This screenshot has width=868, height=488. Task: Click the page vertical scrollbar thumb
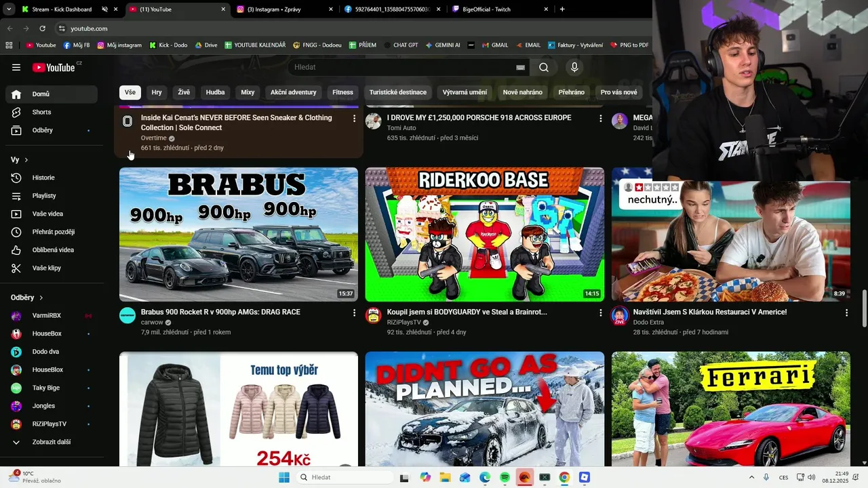864,308
